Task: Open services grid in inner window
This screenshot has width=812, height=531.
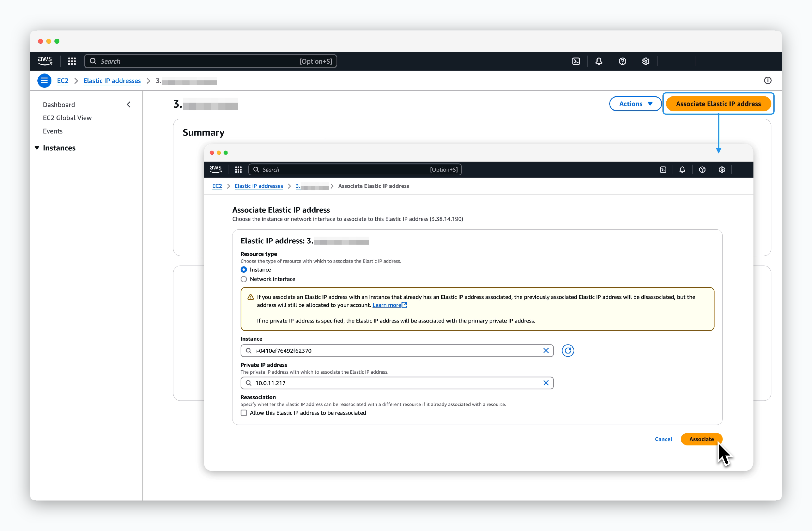Action: click(x=238, y=169)
